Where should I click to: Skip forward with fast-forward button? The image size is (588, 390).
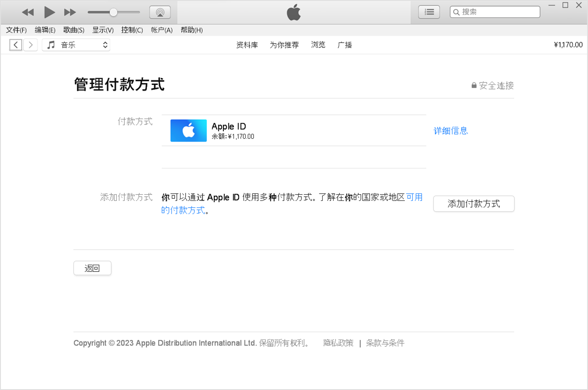tap(70, 12)
